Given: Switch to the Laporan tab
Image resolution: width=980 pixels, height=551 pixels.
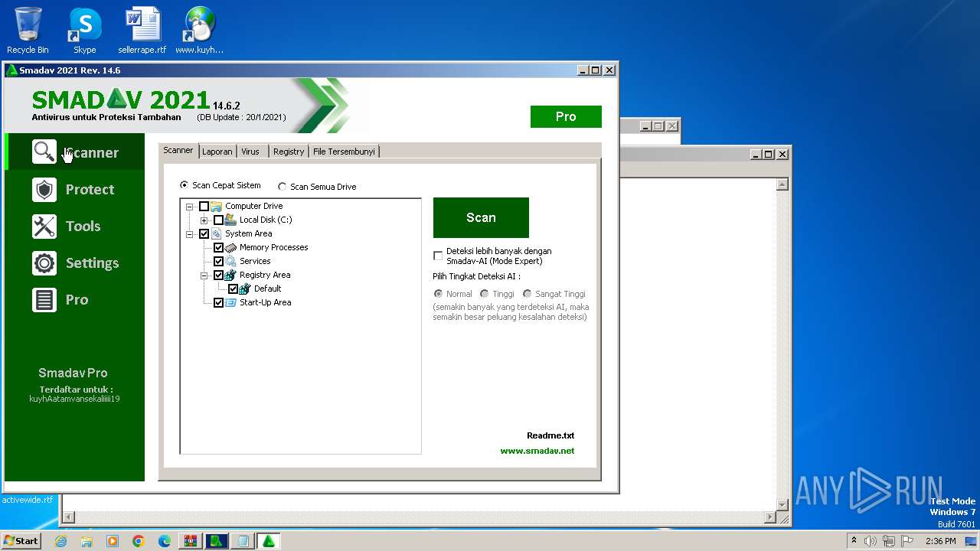Looking at the screenshot, I should [x=217, y=152].
